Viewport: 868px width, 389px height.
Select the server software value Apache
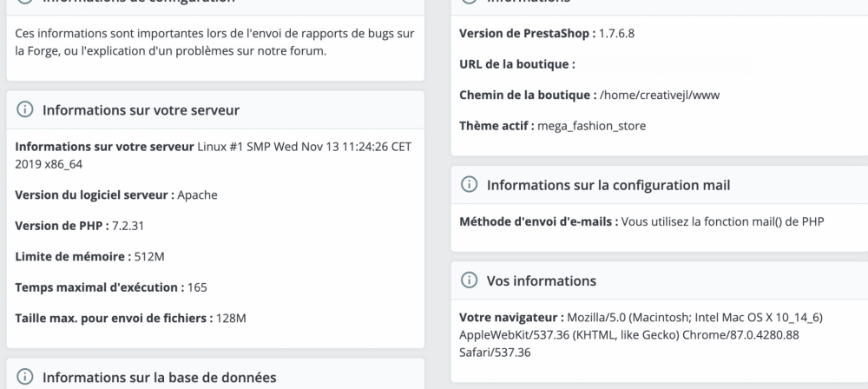click(x=198, y=195)
